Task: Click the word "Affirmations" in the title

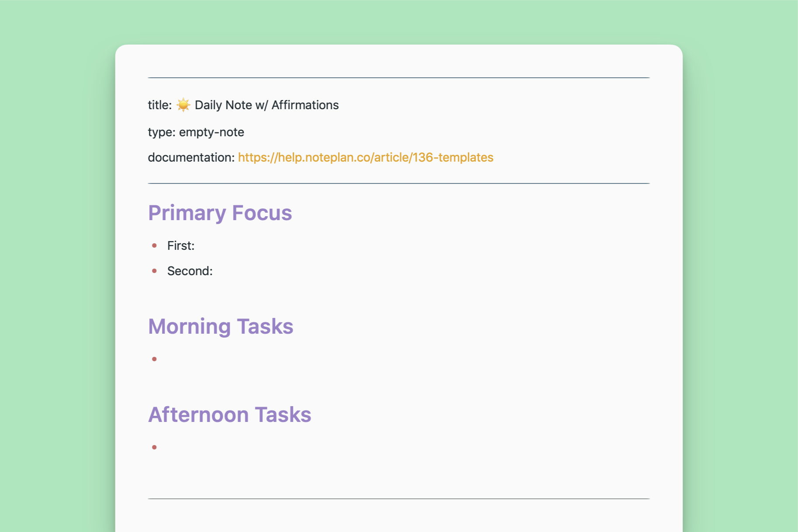Action: tap(305, 105)
